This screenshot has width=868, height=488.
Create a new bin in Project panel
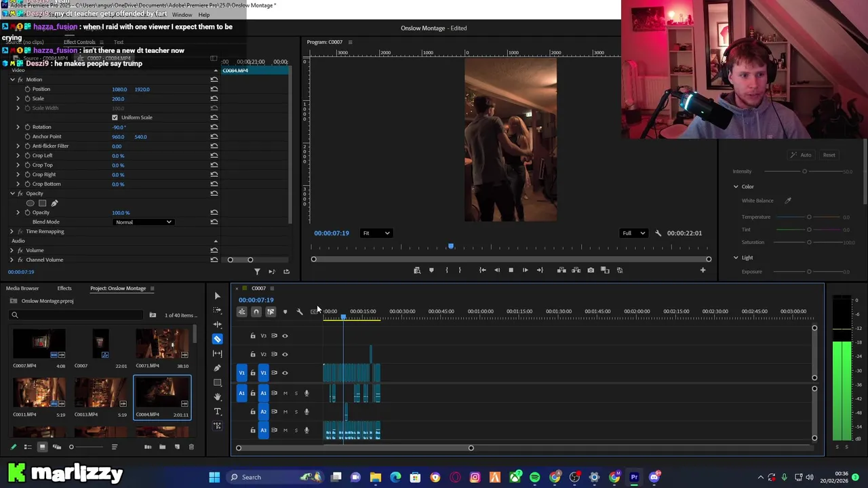pos(162,447)
